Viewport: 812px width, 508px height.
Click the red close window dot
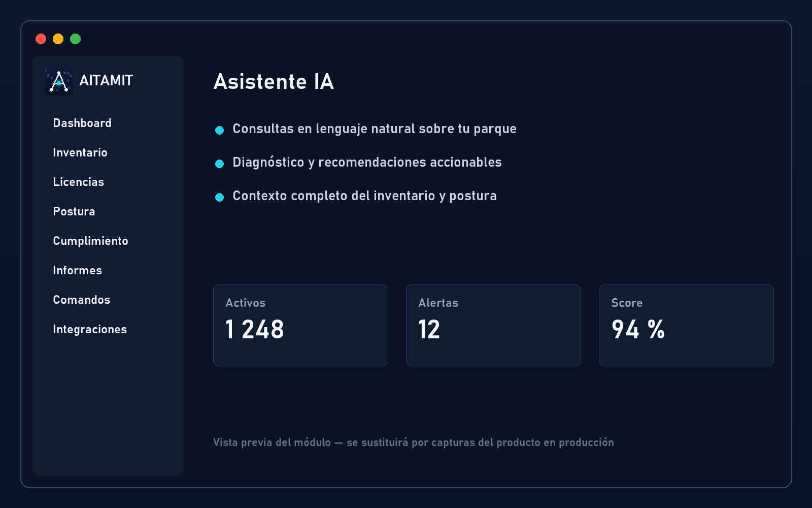click(41, 39)
